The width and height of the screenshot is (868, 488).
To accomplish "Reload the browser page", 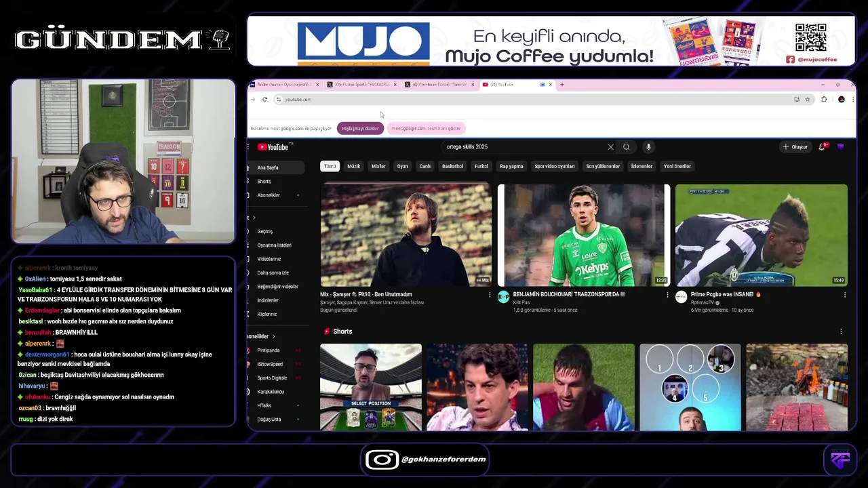I will [x=264, y=100].
